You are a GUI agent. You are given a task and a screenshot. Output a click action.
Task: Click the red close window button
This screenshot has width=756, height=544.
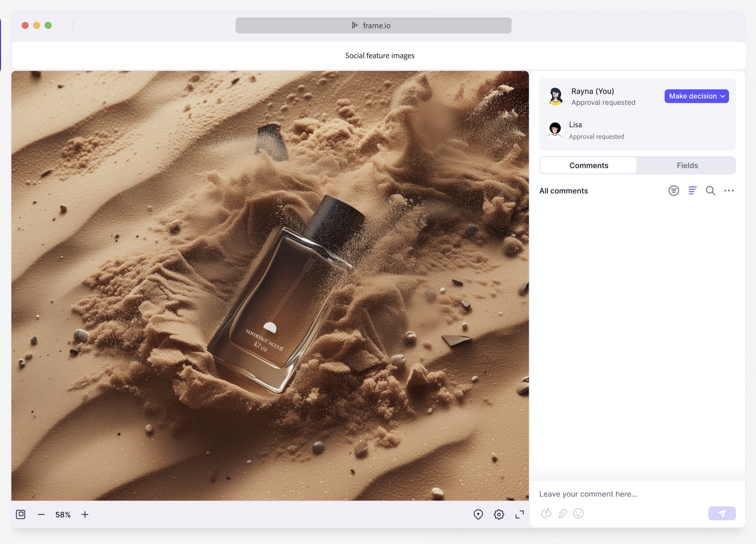pyautogui.click(x=25, y=25)
